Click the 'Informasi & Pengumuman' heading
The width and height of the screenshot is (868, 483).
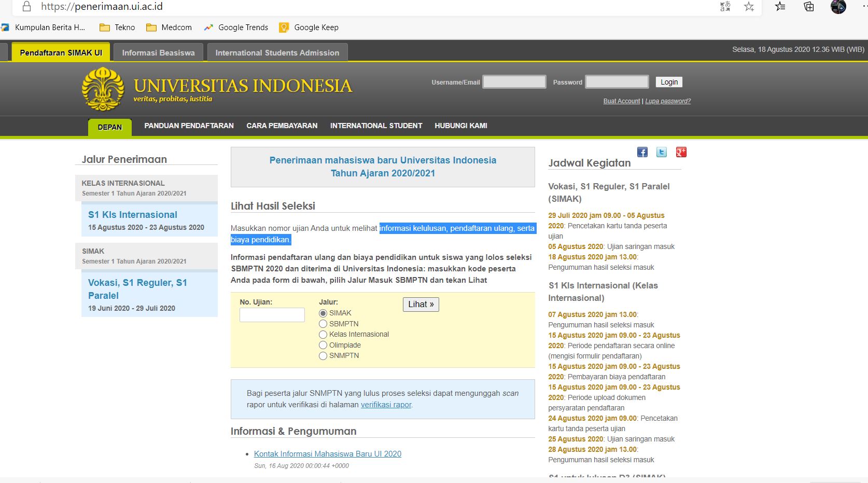click(x=293, y=431)
